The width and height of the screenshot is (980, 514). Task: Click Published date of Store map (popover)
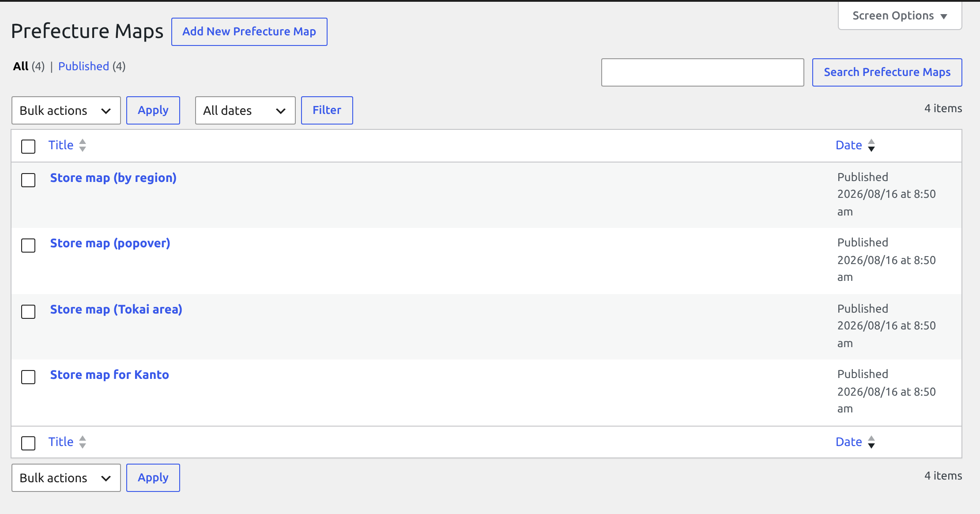tap(886, 260)
